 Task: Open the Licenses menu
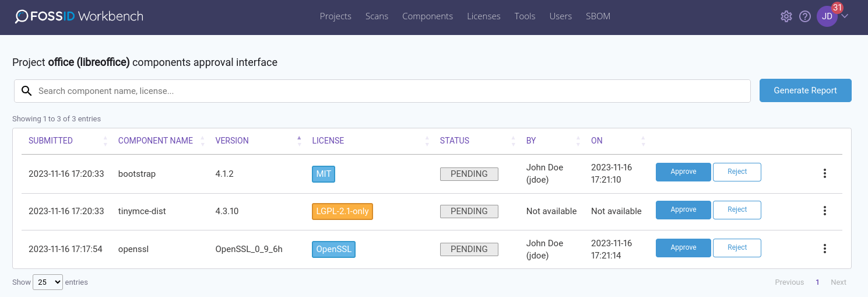(x=484, y=16)
